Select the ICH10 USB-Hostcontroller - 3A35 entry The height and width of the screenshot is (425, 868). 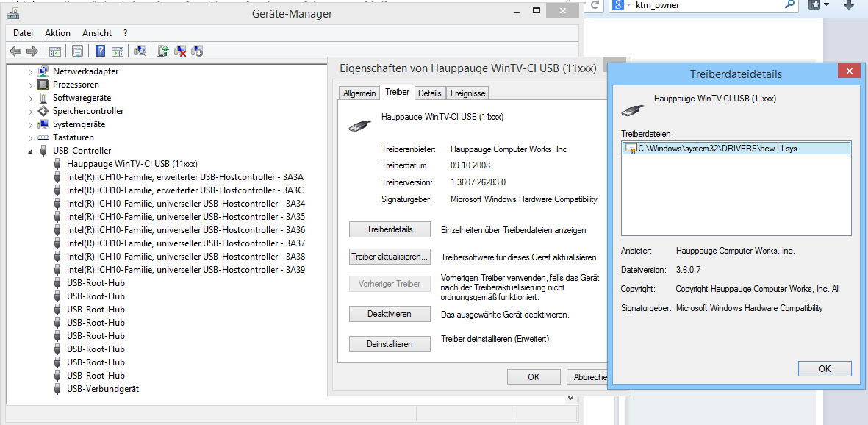[x=186, y=217]
